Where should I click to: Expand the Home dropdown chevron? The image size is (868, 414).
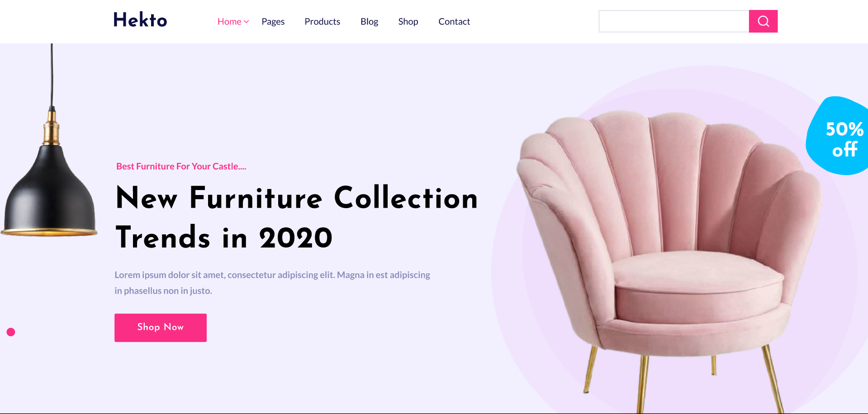point(247,22)
